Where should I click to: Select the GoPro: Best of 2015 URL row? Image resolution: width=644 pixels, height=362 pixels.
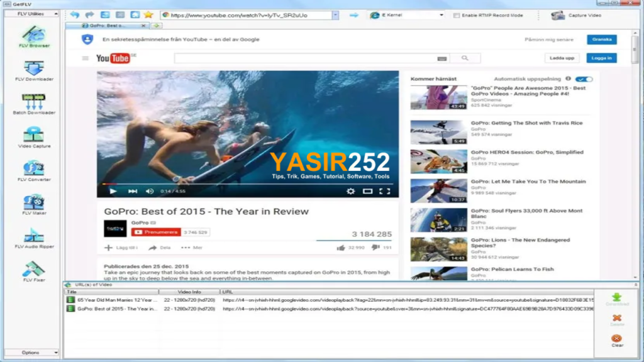pyautogui.click(x=330, y=309)
